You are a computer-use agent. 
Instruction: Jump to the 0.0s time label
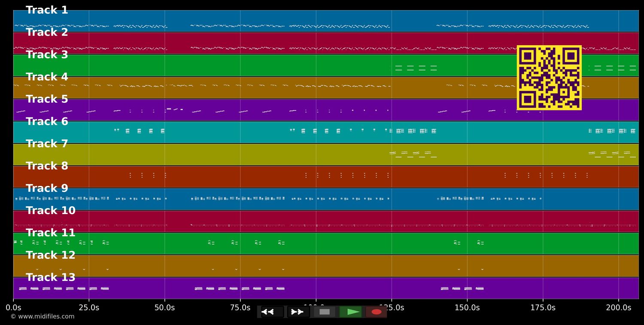(13, 308)
